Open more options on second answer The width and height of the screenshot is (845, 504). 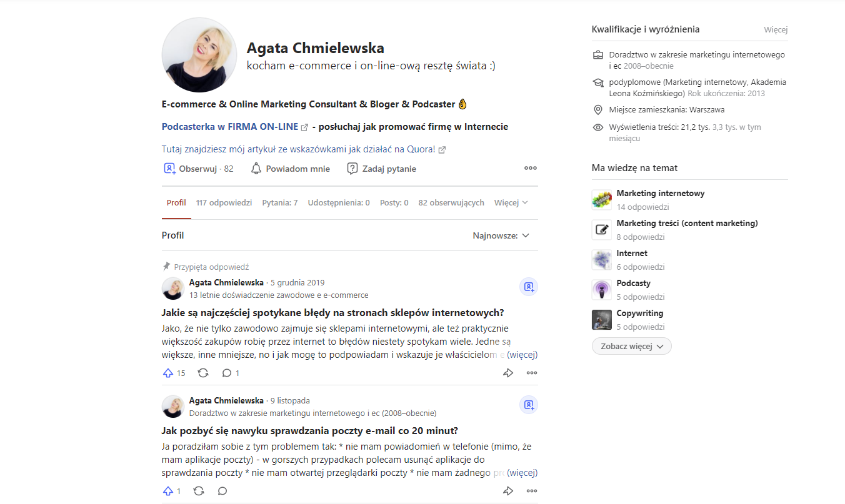[531, 491]
